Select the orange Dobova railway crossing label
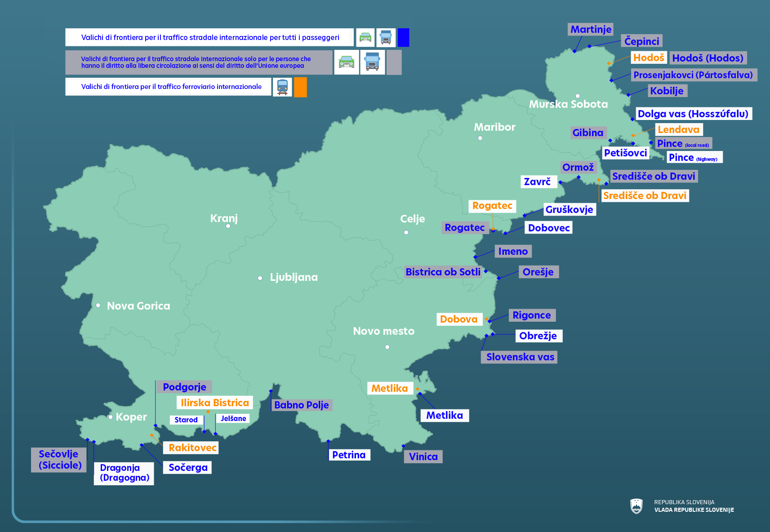Image resolution: width=770 pixels, height=532 pixels. point(458,319)
